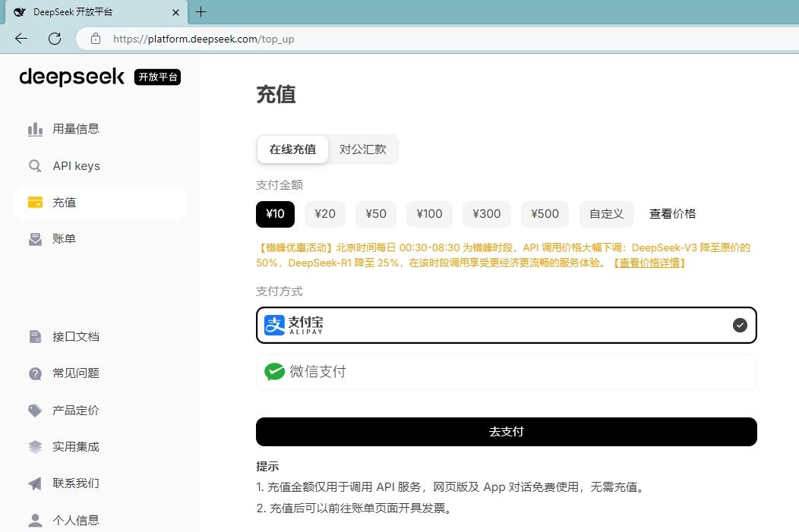Click the 联系我们 paper plane icon
The height and width of the screenshot is (532, 799).
tap(35, 483)
